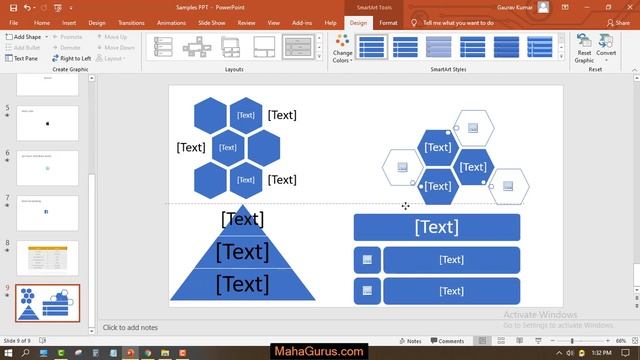This screenshot has width=640, height=360.
Task: Open PowerPoint icon on taskbar
Action: (130, 353)
